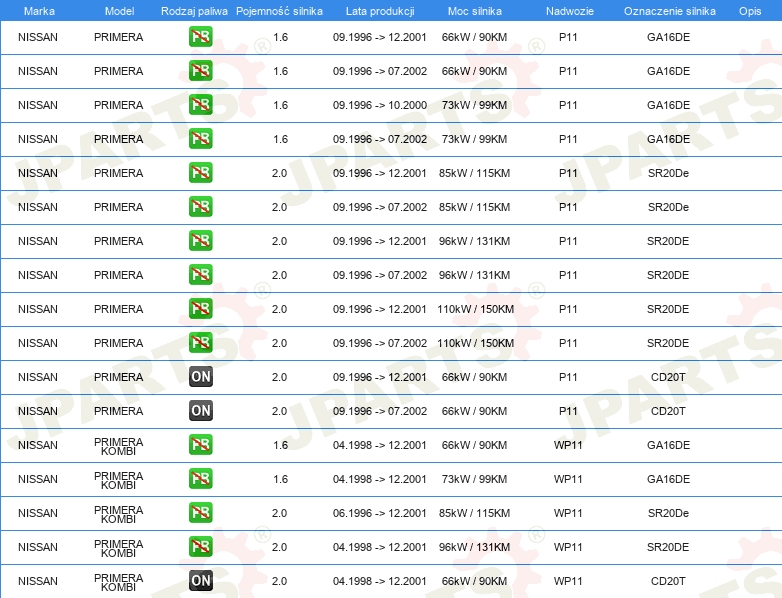This screenshot has height=598, width=782.
Task: Click CD20T in P11 row ending 07.2002
Action: pos(668,411)
